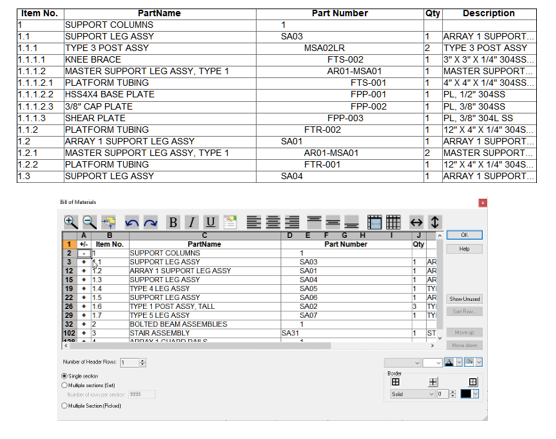The image size is (556, 439).
Task: Expand item 1.6 TYPE 1 POST ASSY, TALL
Action: (84, 306)
